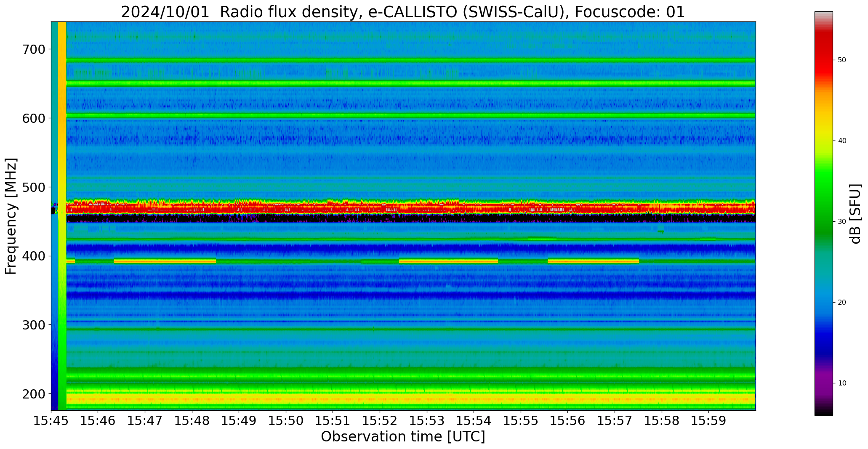Click the 15:52 time tick label
The height and width of the screenshot is (449, 868).
click(380, 421)
